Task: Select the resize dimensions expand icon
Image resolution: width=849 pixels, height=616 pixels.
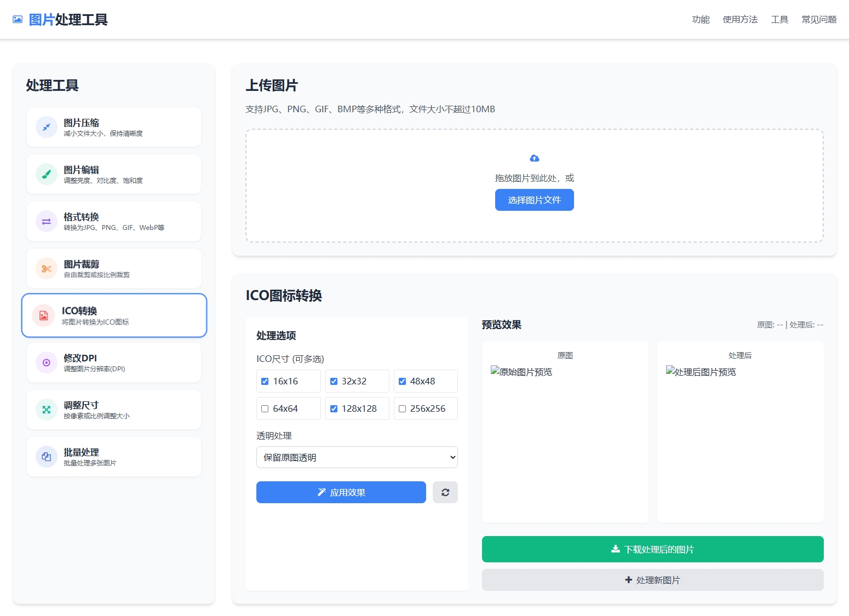Action: click(x=47, y=410)
